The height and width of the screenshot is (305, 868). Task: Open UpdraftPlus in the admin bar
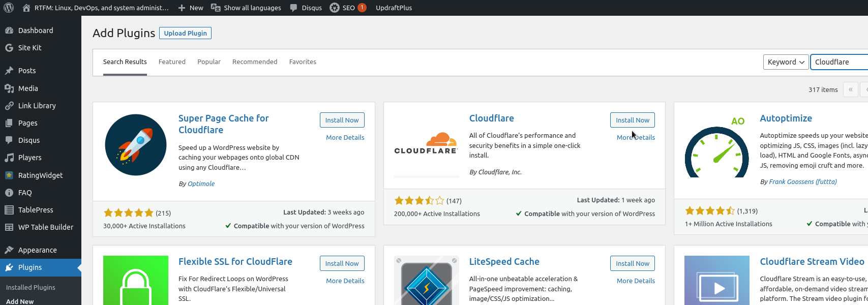pos(394,8)
